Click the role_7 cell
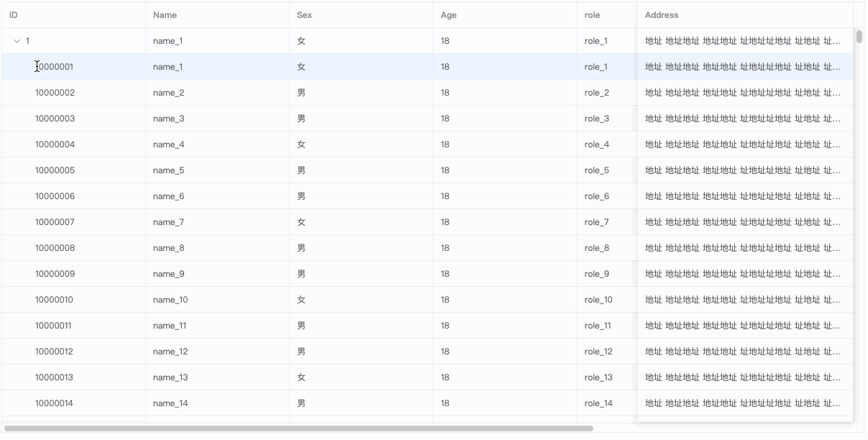The width and height of the screenshot is (868, 440). 607,222
